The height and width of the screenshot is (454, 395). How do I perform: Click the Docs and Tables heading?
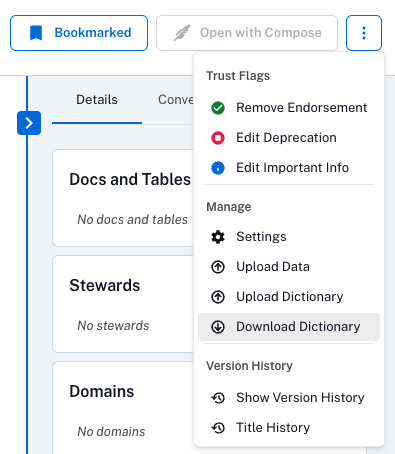coord(130,179)
